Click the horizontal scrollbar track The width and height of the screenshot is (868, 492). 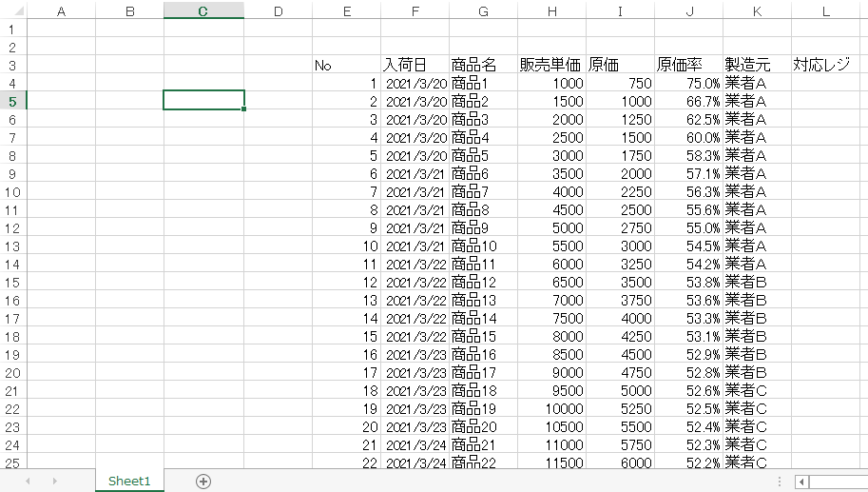coord(839,482)
